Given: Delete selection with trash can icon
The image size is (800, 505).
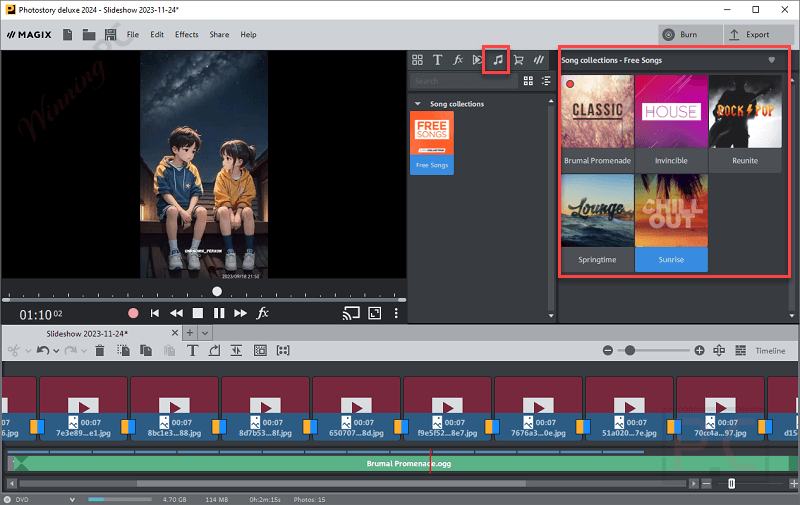Looking at the screenshot, I should point(100,350).
